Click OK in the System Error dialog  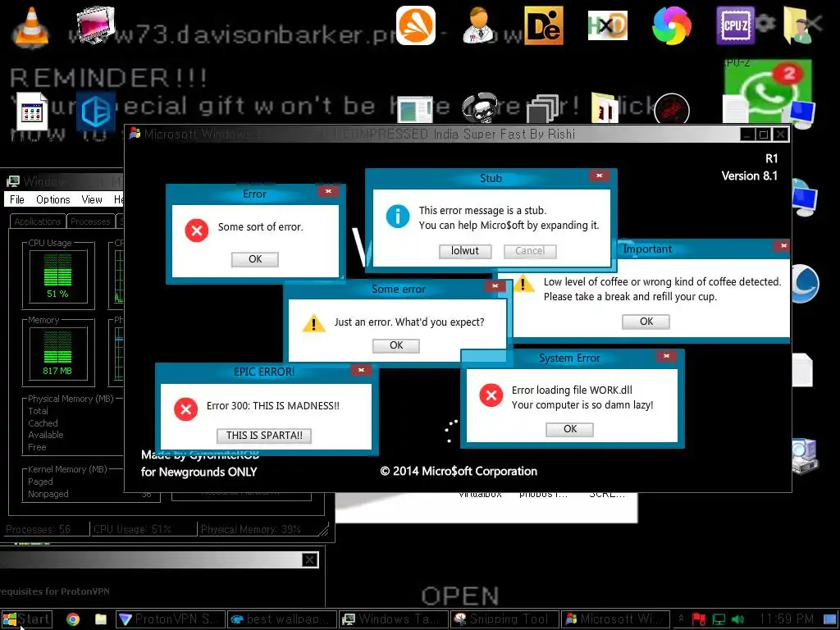point(570,429)
